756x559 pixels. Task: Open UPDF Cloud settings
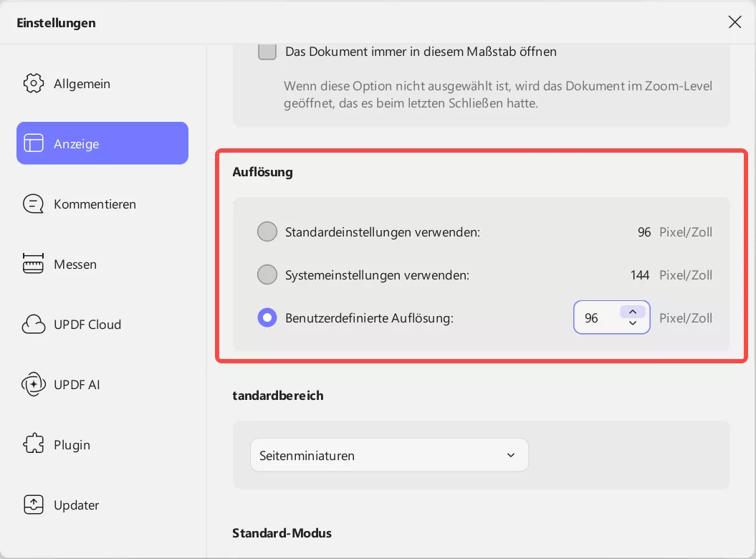89,324
